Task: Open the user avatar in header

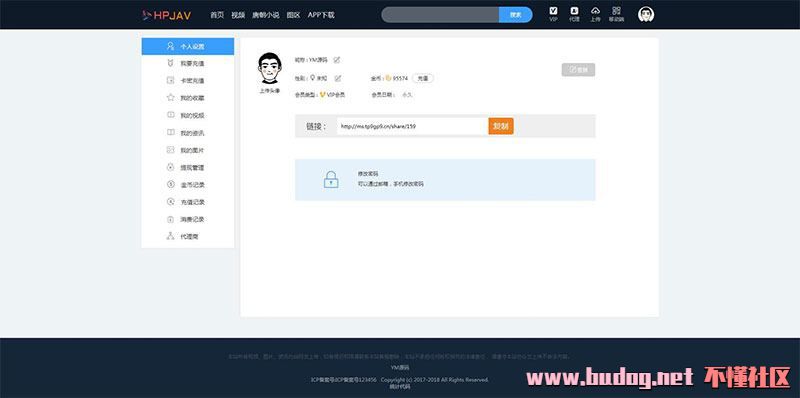Action: (x=646, y=14)
